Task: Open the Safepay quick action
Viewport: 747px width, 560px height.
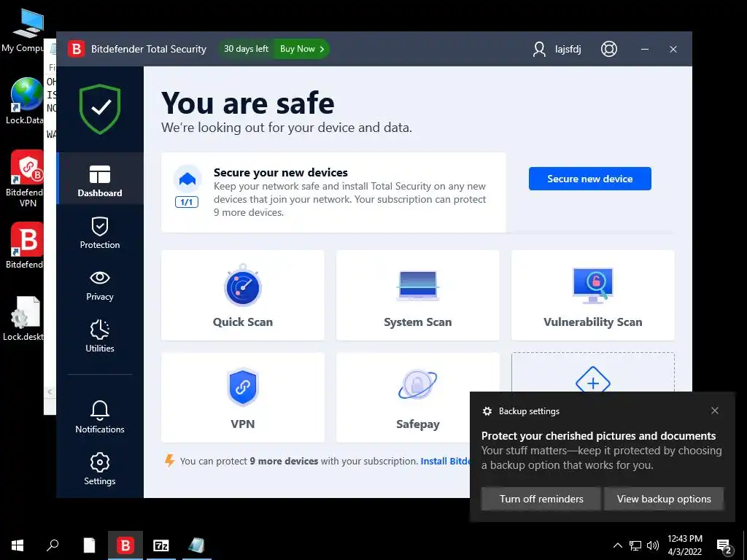Action: (418, 397)
